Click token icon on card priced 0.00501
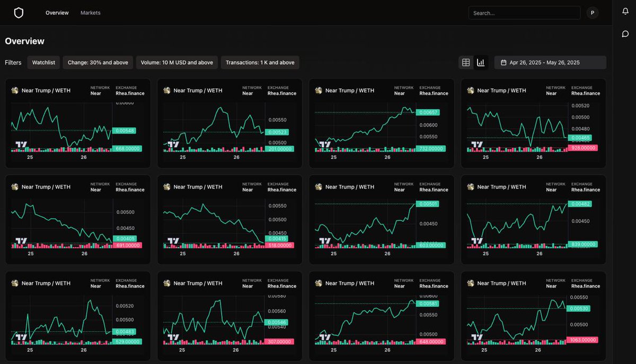 click(x=319, y=187)
